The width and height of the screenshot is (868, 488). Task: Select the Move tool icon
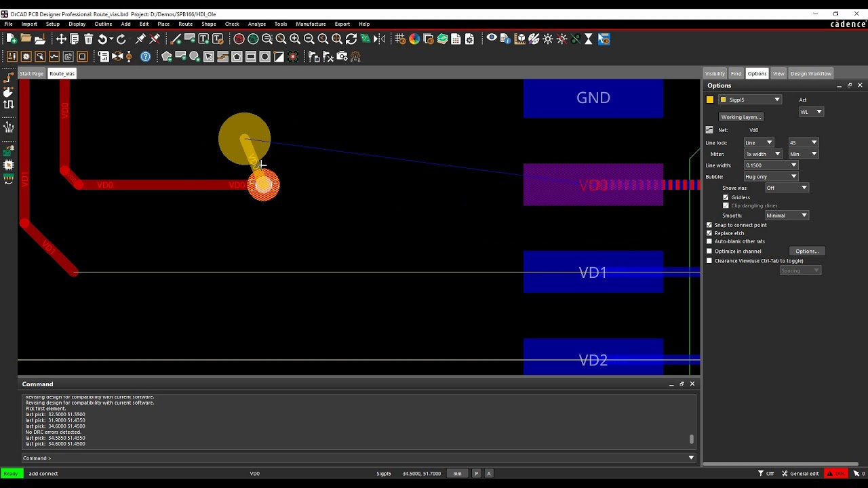(x=61, y=39)
